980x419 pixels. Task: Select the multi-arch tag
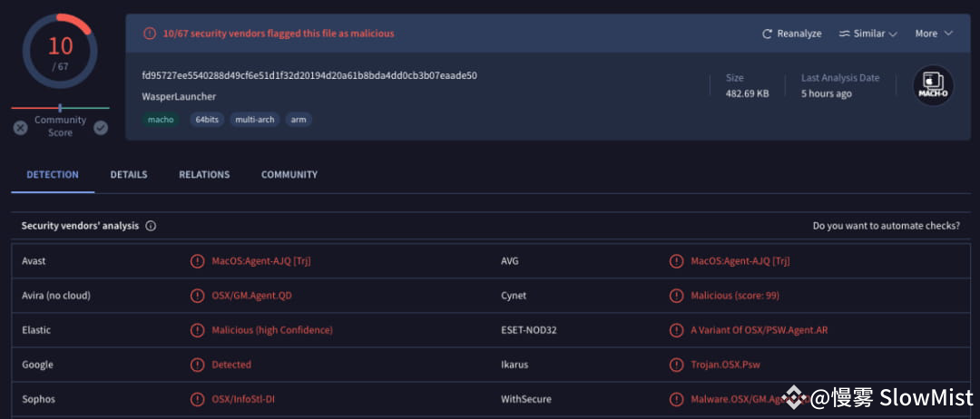point(255,120)
